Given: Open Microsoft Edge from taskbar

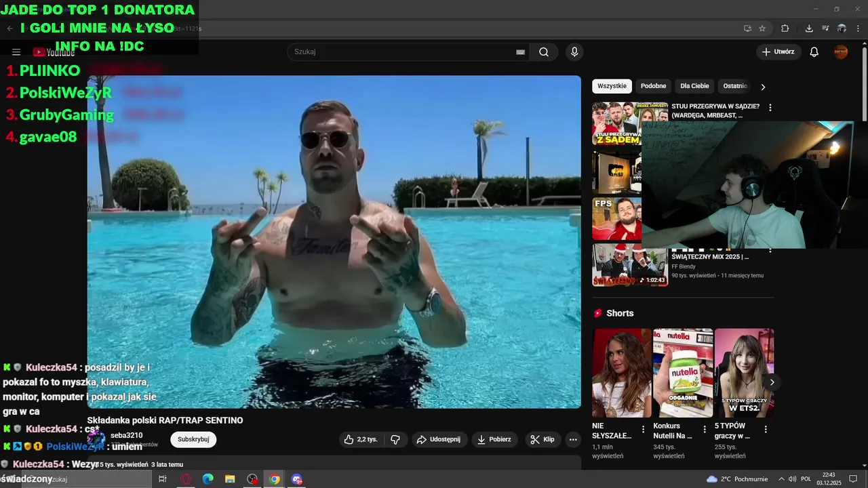Looking at the screenshot, I should click(208, 479).
